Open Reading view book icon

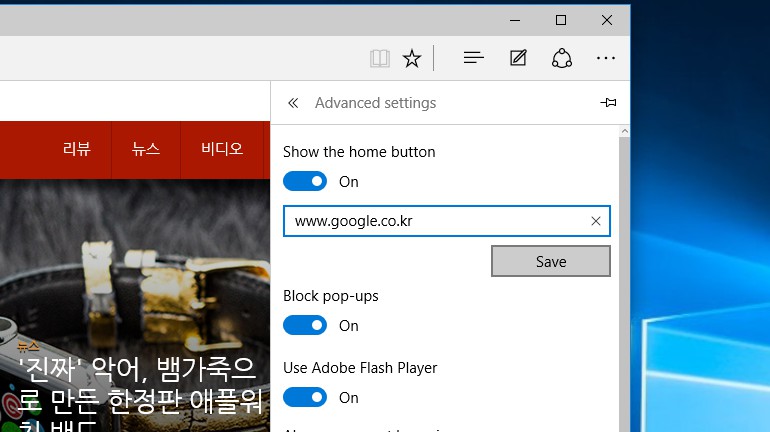click(x=380, y=58)
